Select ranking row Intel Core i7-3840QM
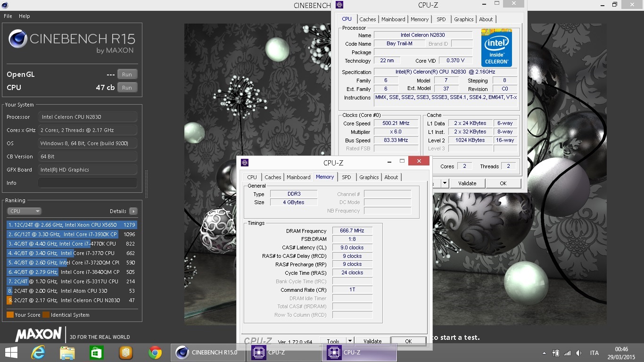644x362 pixels. pyautogui.click(x=72, y=272)
